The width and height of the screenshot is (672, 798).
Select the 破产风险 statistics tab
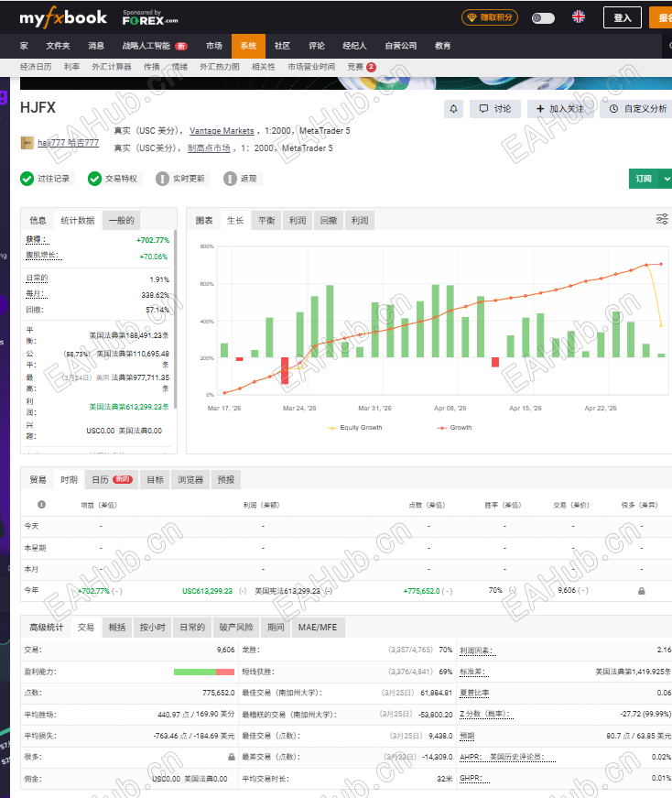coord(236,627)
